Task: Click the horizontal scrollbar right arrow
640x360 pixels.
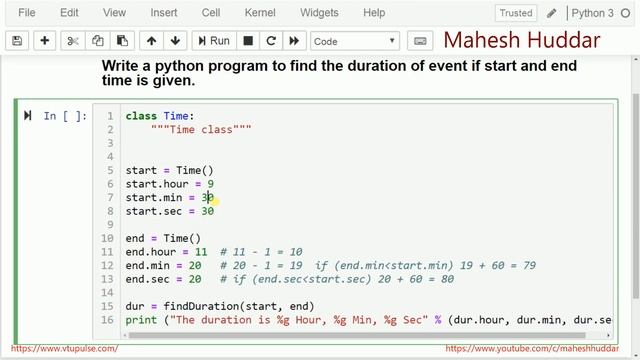Action: pyautogui.click(x=608, y=336)
